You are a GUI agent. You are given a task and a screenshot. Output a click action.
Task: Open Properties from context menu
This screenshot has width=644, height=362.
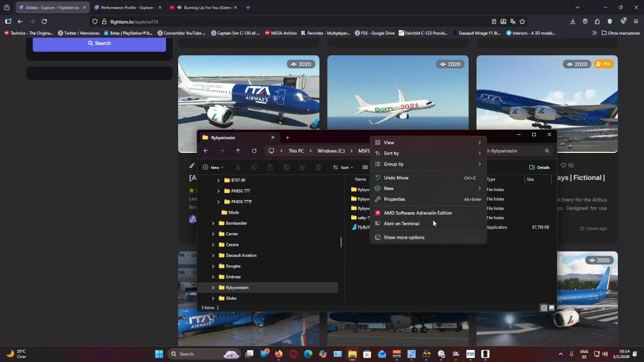428,199
